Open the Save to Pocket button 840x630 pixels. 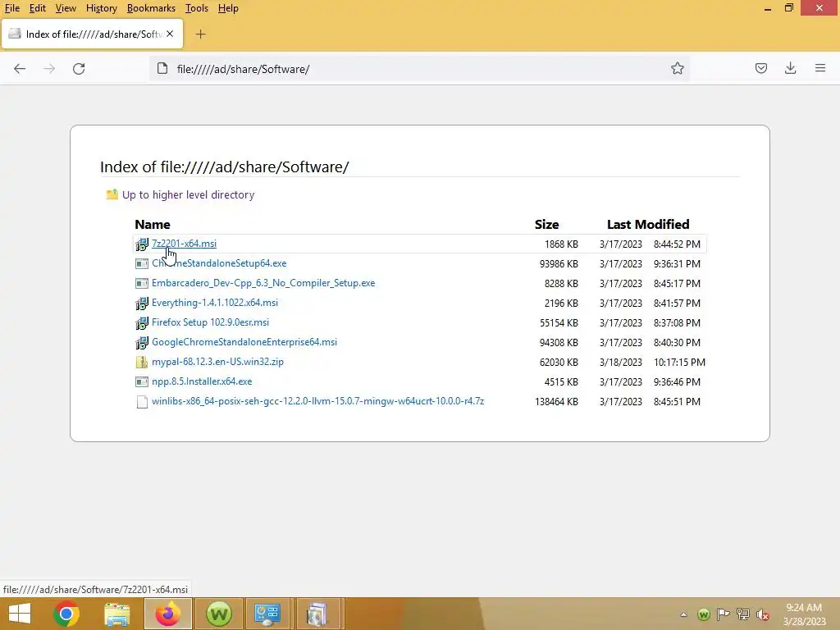(760, 68)
